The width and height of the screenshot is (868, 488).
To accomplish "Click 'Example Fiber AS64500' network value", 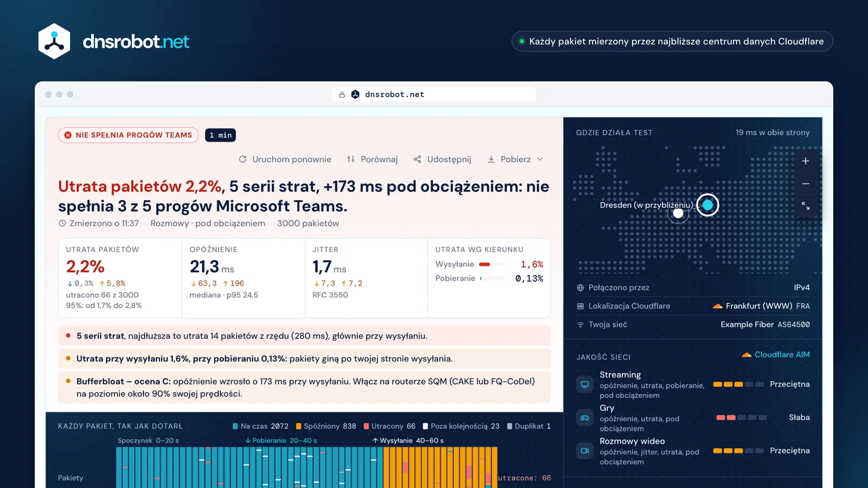I will (x=765, y=325).
